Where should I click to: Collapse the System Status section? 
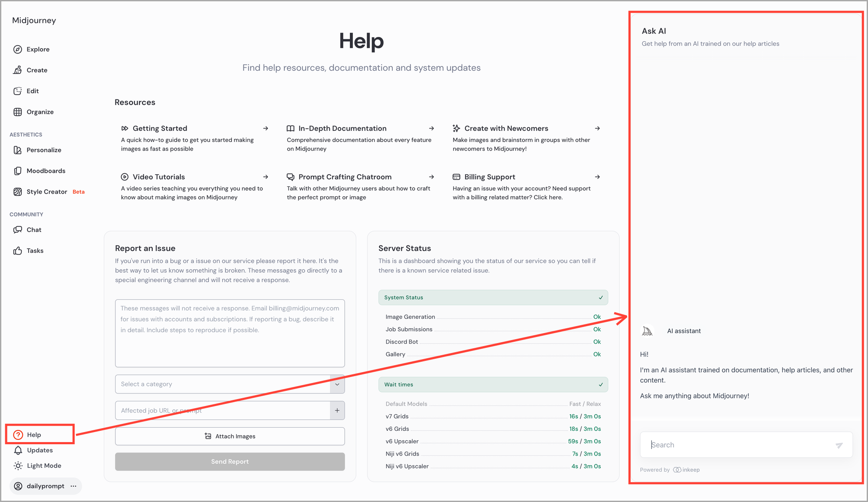click(x=601, y=298)
